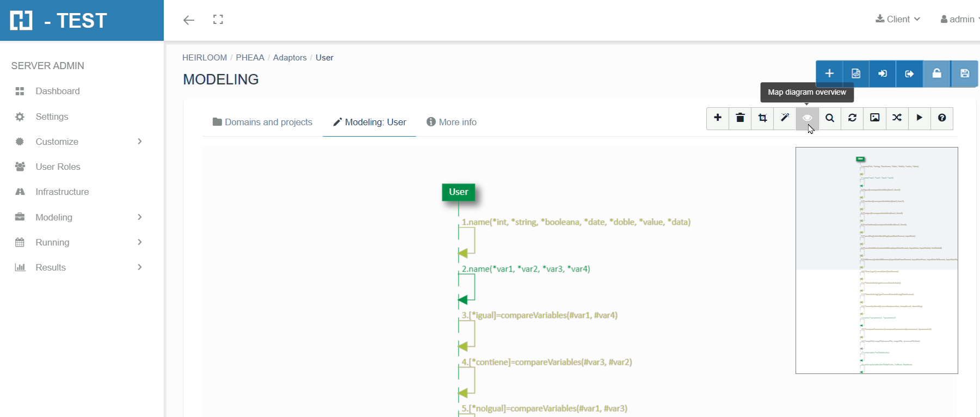The image size is (980, 417).
Task: Click the magic wand icon
Action: [x=785, y=118]
